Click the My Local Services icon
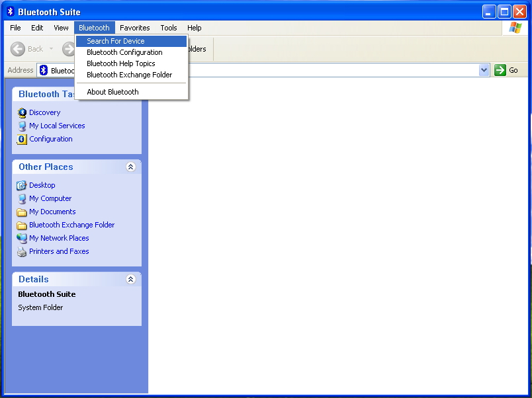 point(22,126)
